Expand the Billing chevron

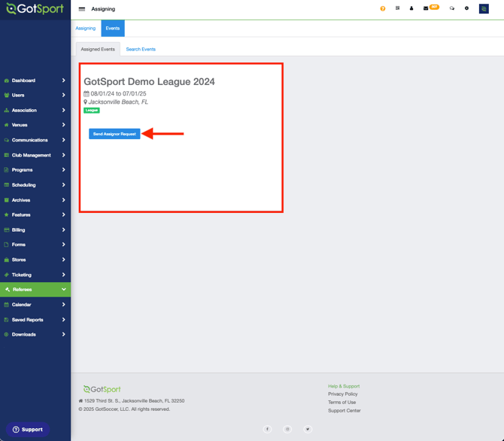pyautogui.click(x=64, y=230)
